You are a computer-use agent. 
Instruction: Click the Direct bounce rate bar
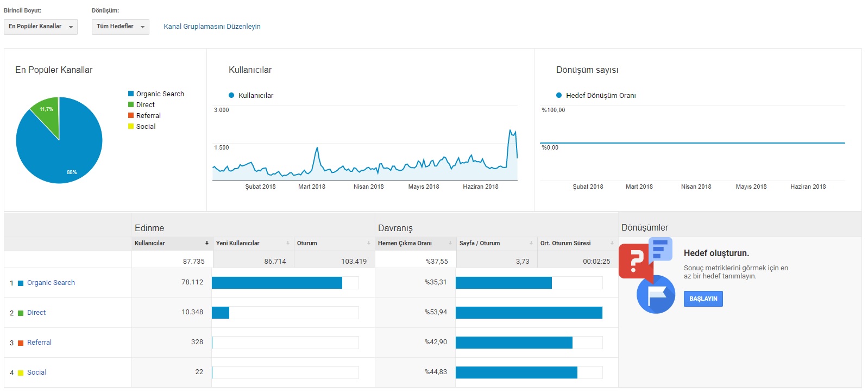coord(529,313)
